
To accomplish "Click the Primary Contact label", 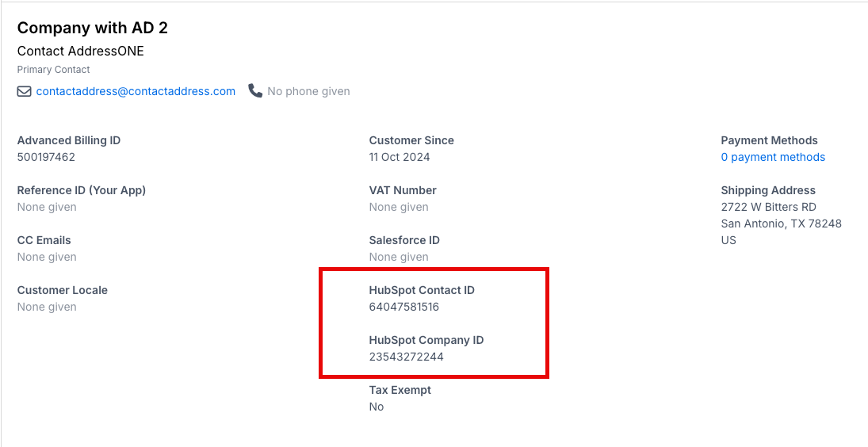I will coord(54,70).
